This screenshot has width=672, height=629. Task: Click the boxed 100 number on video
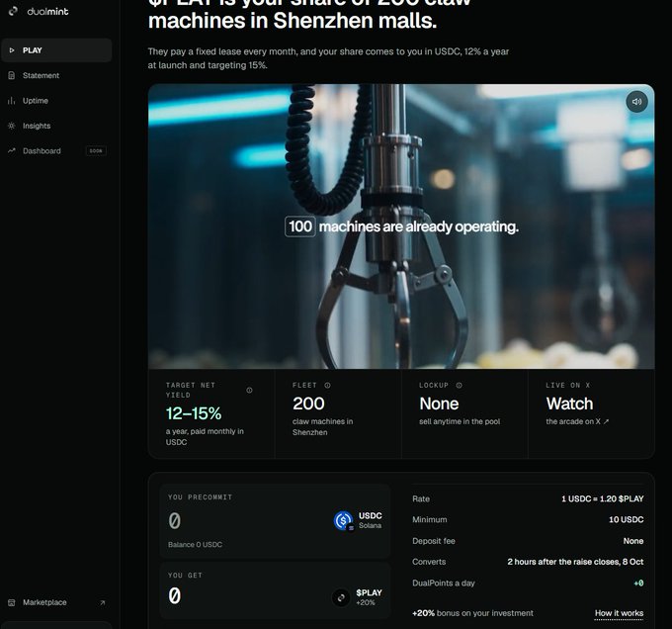(x=300, y=226)
